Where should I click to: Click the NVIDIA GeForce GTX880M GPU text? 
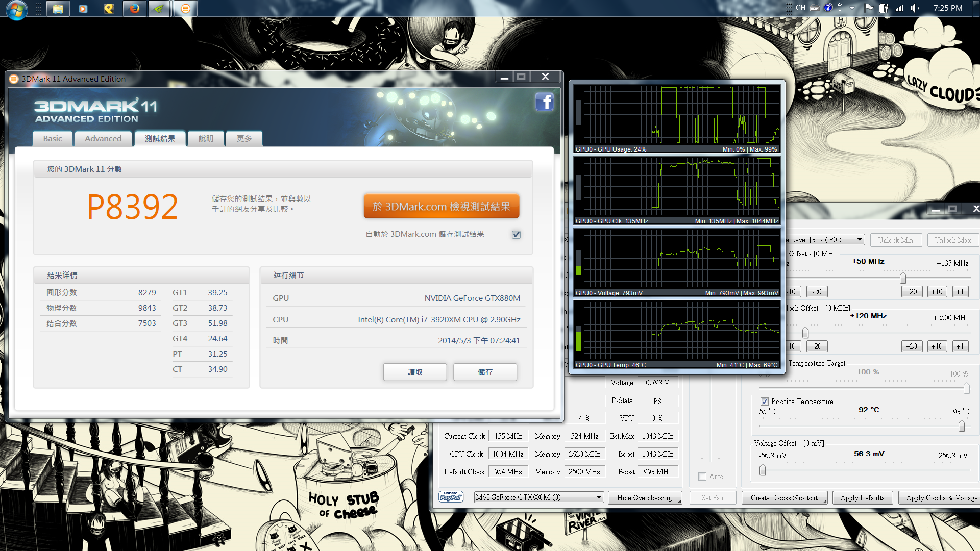point(472,298)
